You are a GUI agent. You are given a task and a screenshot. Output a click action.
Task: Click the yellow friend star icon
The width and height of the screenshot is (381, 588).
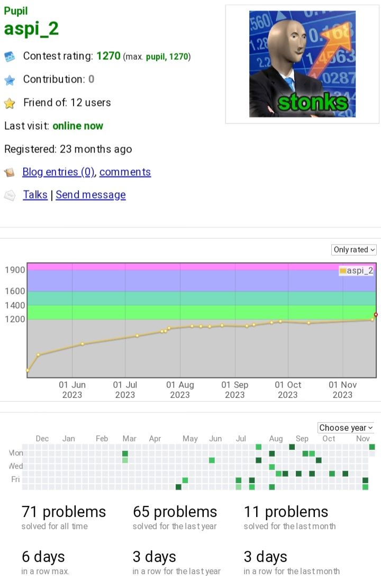pos(10,103)
